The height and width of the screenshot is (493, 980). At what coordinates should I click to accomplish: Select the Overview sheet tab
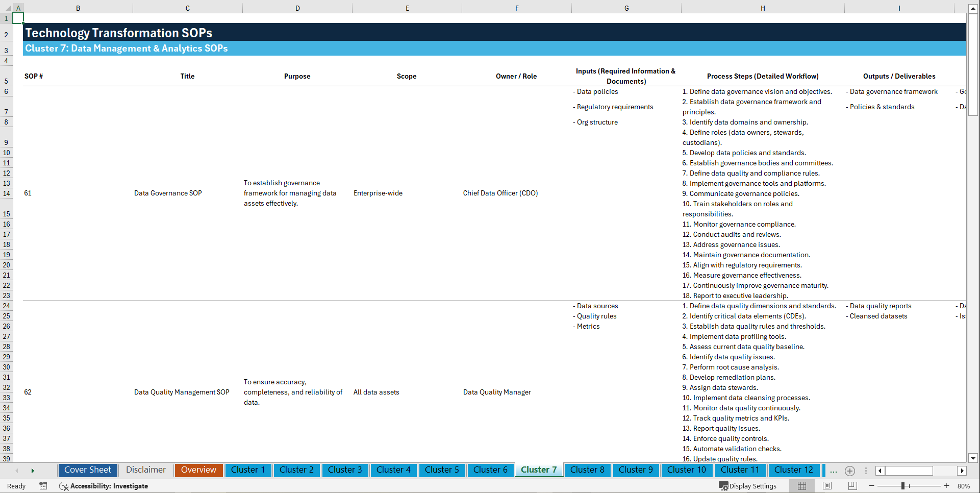click(198, 470)
